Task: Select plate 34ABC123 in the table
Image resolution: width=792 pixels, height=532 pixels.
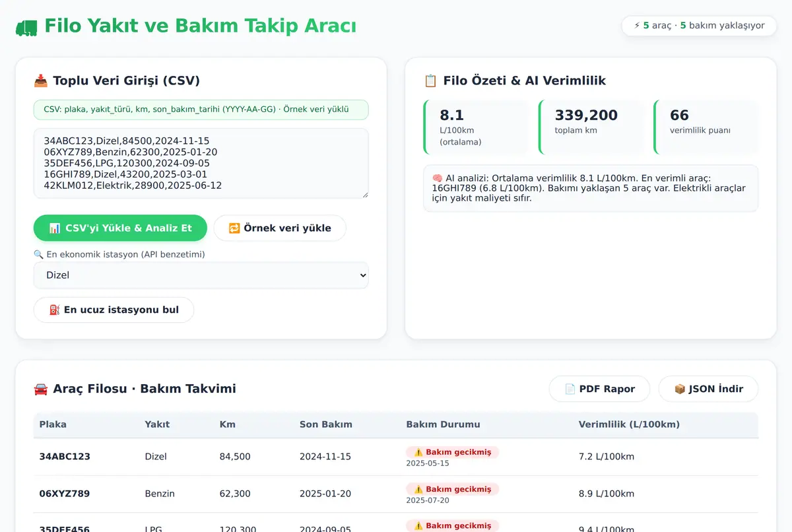Action: click(x=65, y=457)
